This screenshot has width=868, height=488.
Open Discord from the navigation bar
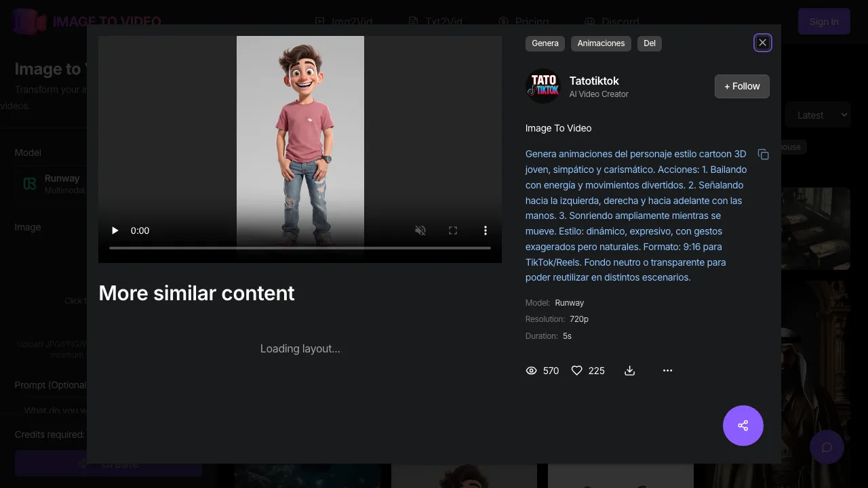click(612, 22)
